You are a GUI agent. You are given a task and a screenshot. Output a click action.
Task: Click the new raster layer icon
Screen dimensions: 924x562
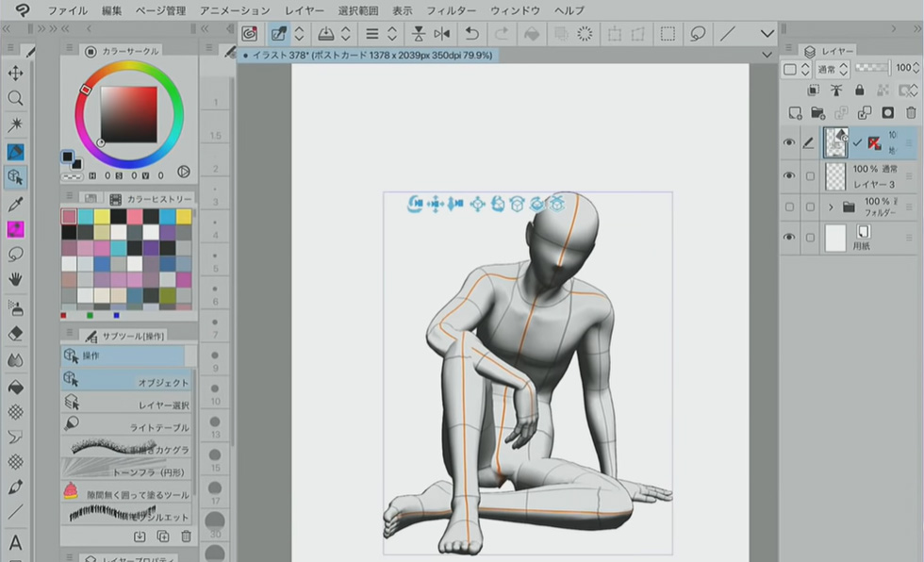795,113
